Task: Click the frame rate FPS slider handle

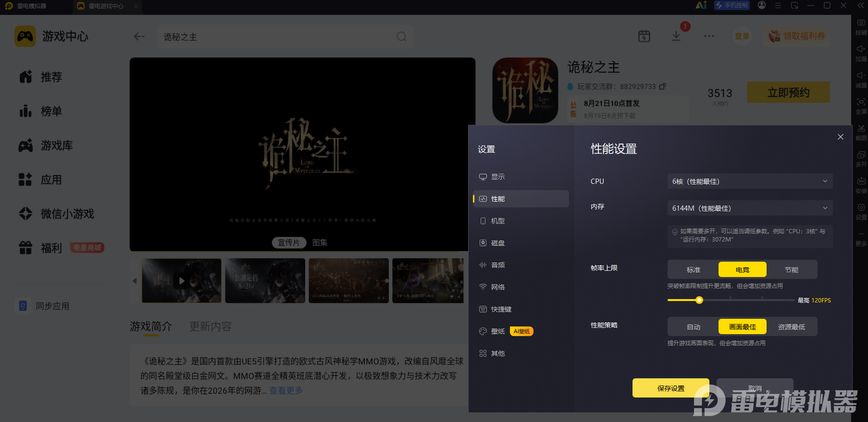Action: pos(699,300)
